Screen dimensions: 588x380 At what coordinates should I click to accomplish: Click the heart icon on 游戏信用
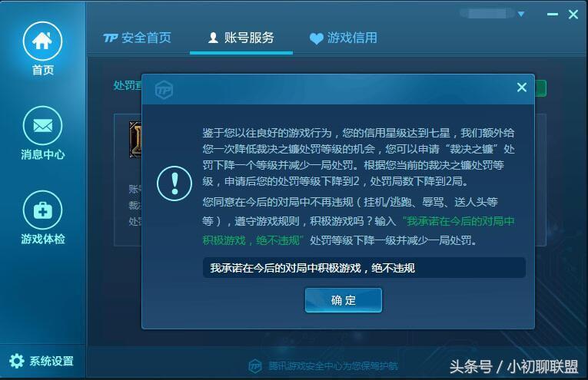[x=316, y=38]
